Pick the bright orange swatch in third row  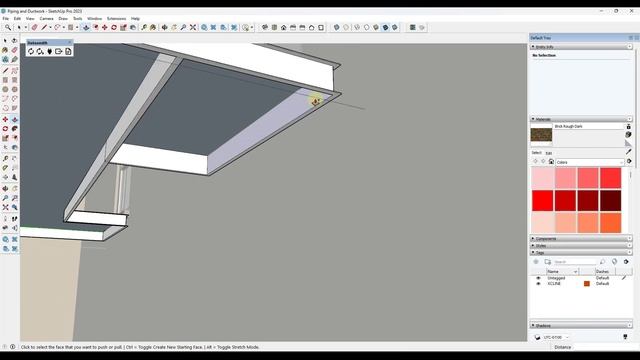coord(611,223)
